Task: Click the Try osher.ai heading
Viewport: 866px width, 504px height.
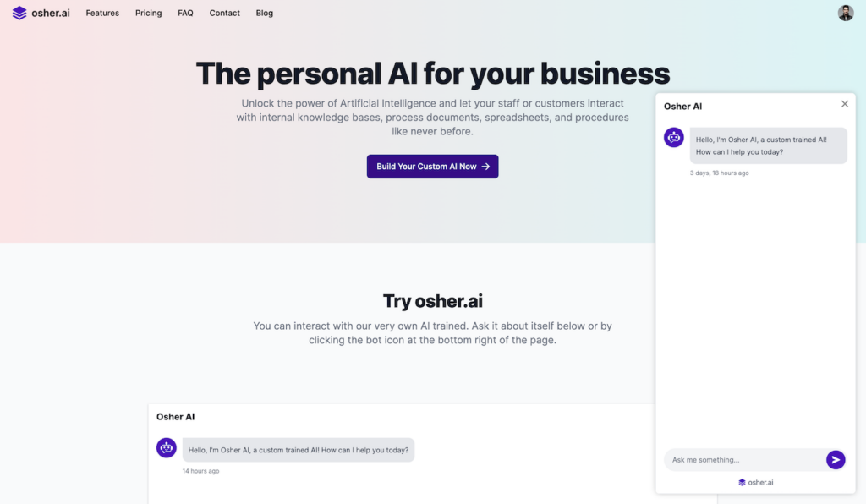Action: [433, 301]
